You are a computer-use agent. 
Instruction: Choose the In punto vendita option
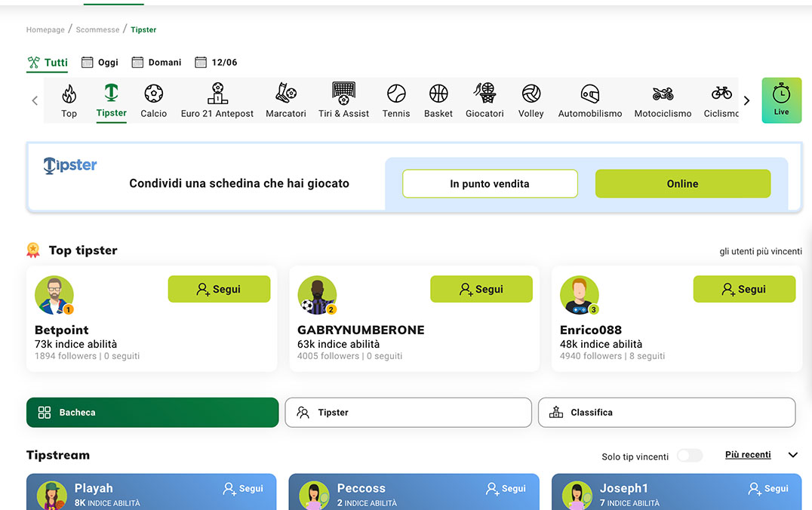pos(490,183)
